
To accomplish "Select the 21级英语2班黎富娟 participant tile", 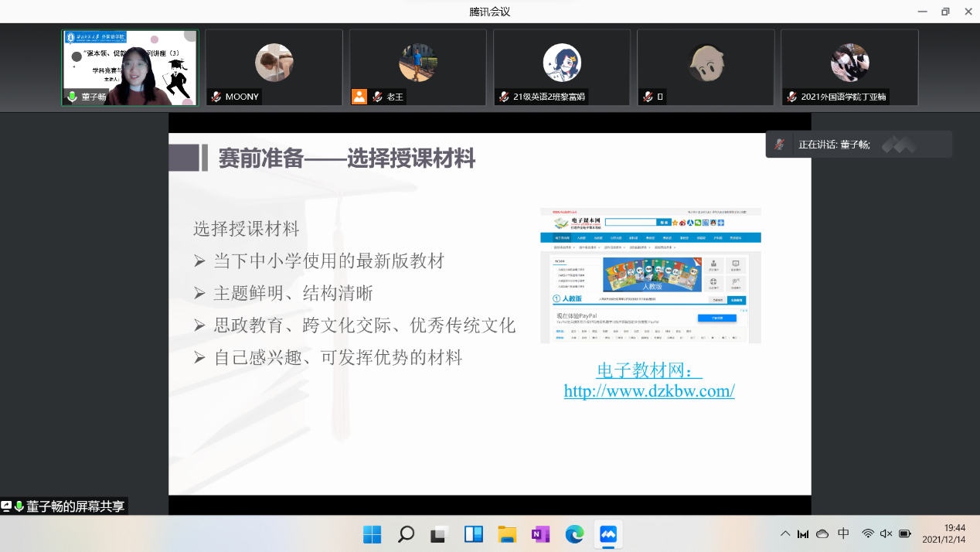I will click(x=562, y=67).
